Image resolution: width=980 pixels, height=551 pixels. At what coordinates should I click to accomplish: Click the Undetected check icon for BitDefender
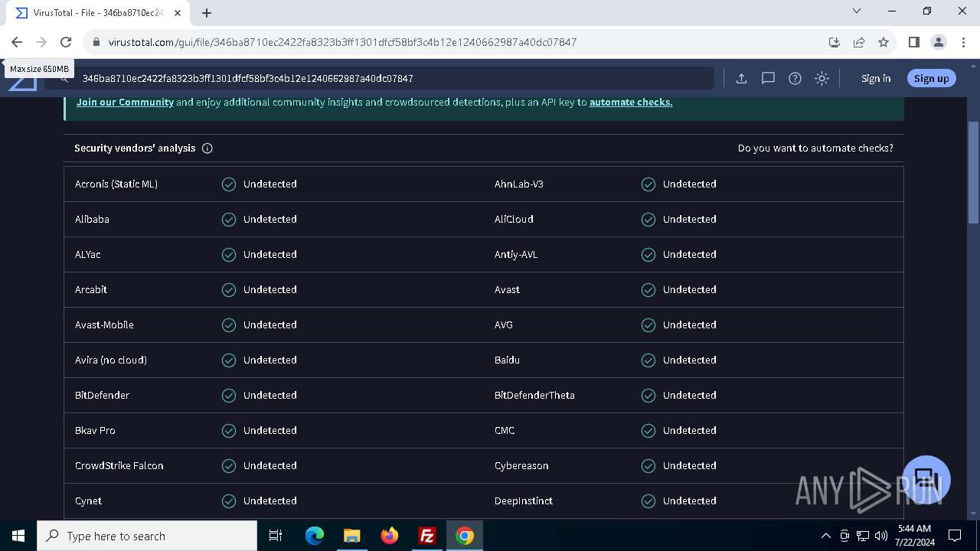coord(229,396)
